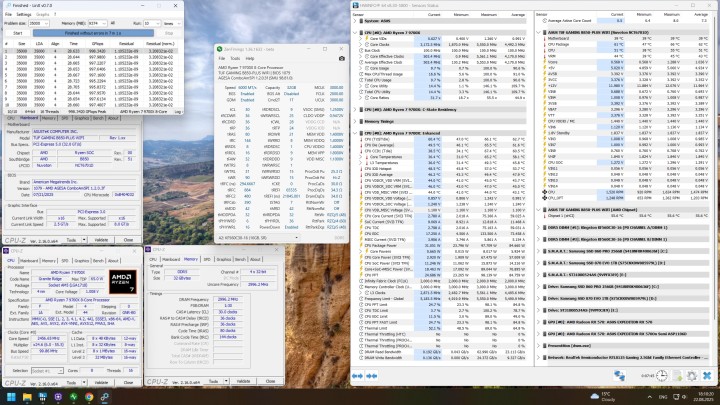Expand the Network Realtek Ethernet sensor group
The image size is (720, 405).
tap(539, 357)
